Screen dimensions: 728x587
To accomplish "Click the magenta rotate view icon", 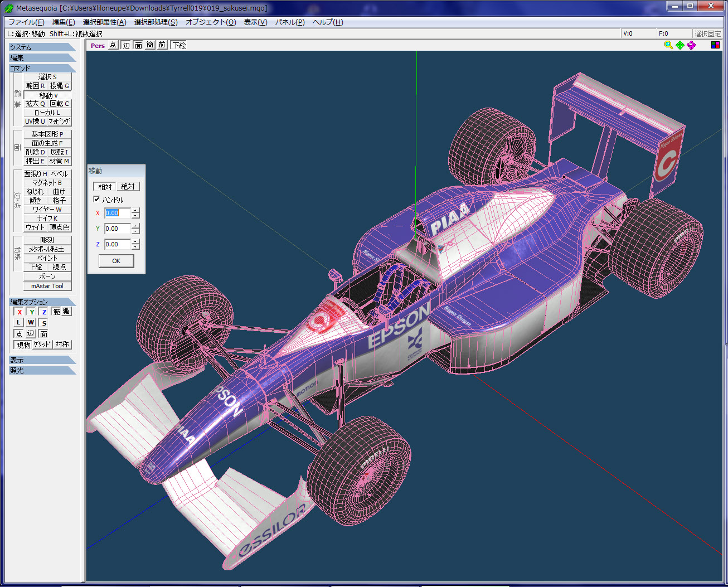I will tap(691, 45).
